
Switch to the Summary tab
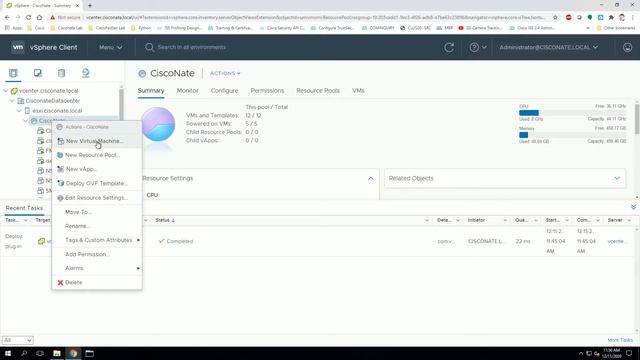(x=151, y=91)
